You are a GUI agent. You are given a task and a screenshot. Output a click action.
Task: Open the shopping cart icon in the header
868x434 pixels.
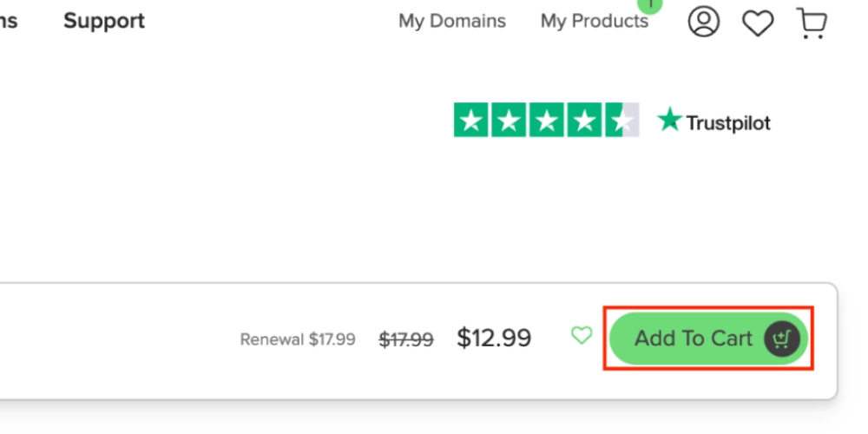coord(811,23)
